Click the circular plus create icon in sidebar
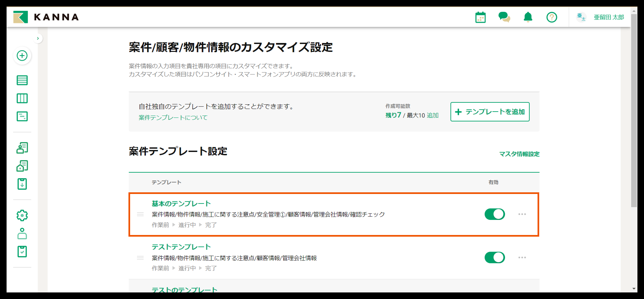This screenshot has width=644, height=299. click(x=22, y=55)
